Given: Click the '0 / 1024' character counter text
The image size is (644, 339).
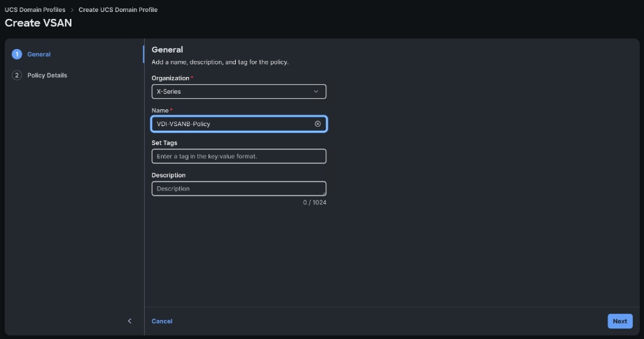Looking at the screenshot, I should 314,202.
